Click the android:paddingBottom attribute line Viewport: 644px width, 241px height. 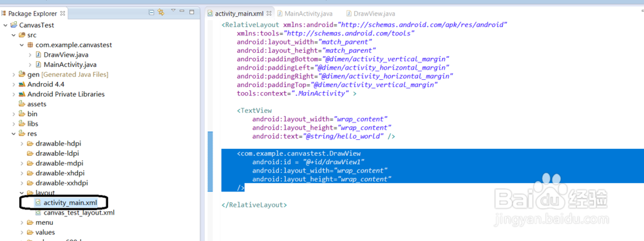[343, 59]
